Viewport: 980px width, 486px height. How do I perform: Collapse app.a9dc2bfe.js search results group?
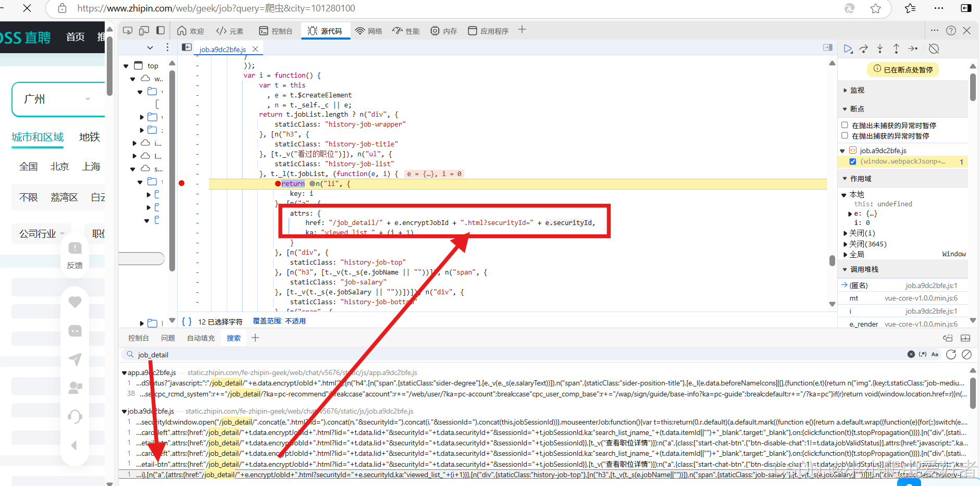click(x=125, y=373)
